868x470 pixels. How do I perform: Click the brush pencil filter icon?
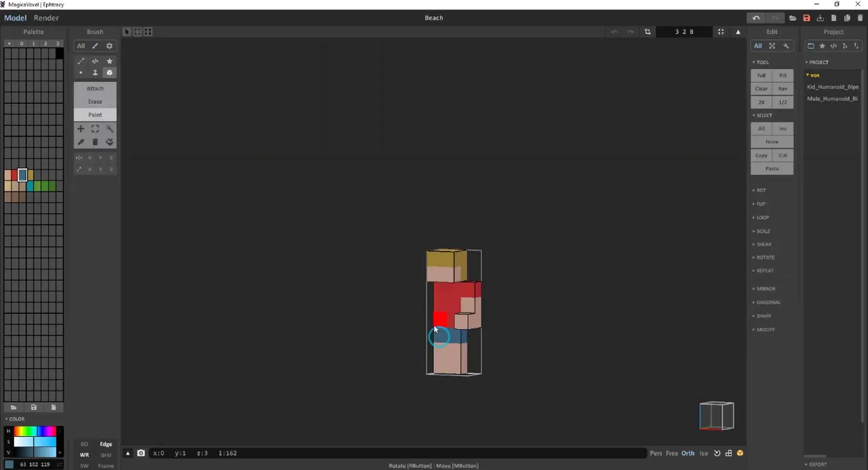point(95,46)
